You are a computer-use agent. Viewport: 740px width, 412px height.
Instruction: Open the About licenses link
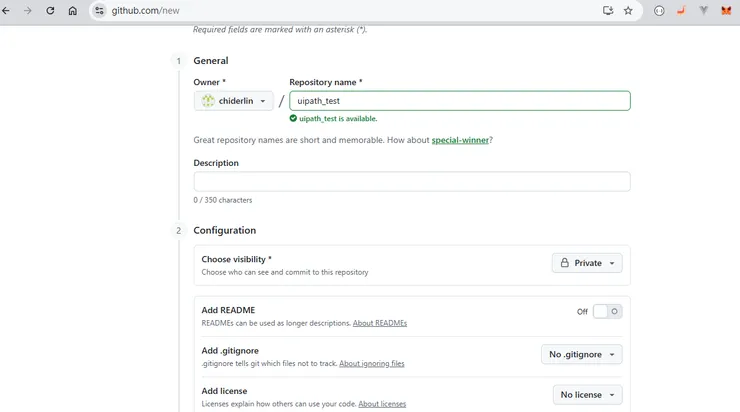[x=382, y=404]
